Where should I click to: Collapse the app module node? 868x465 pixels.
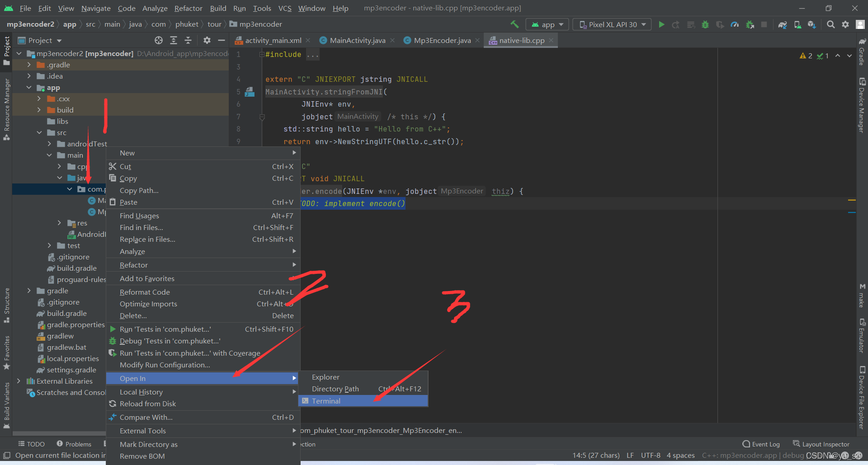(29, 87)
